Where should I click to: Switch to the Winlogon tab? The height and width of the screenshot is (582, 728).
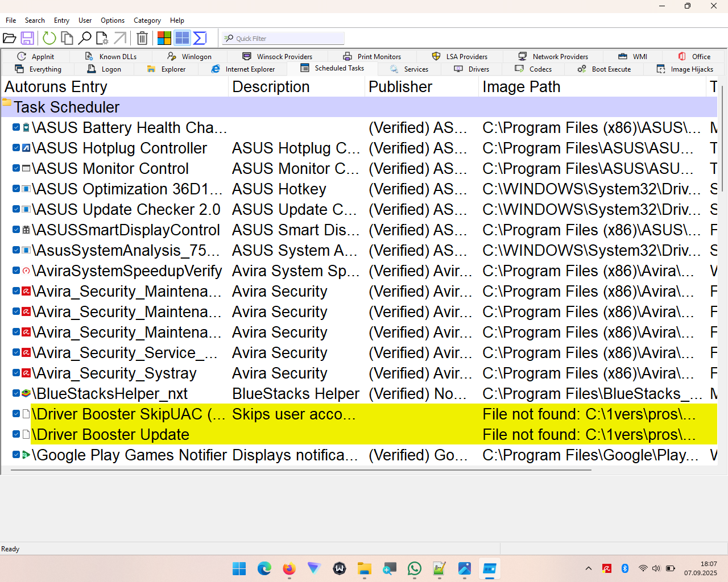point(189,56)
